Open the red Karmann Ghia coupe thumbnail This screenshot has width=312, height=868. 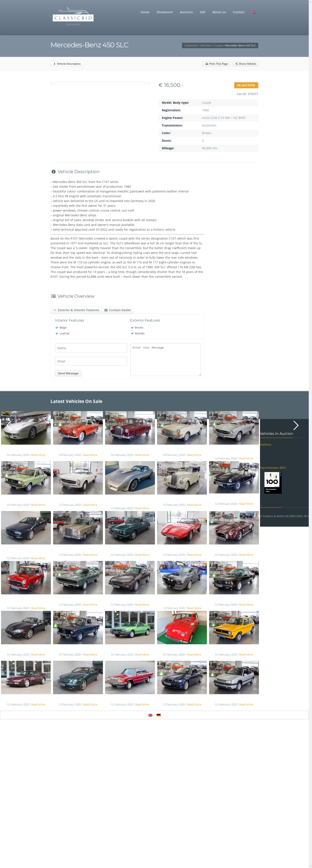click(78, 428)
